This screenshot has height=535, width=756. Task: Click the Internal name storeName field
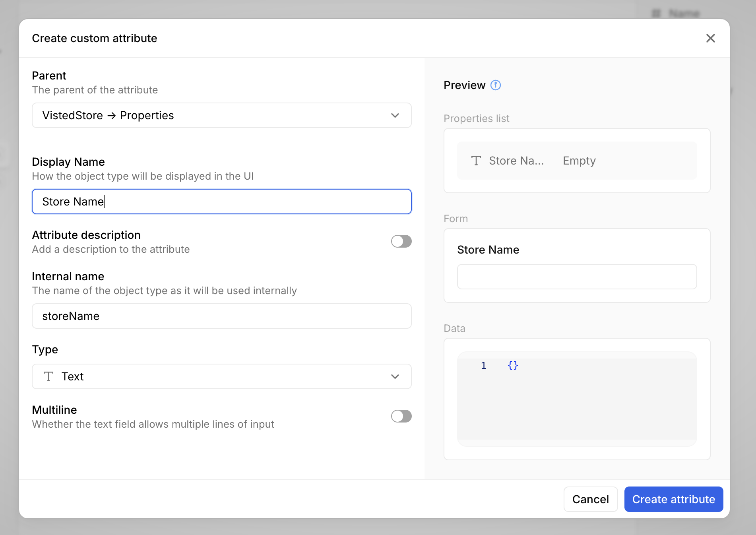click(x=221, y=316)
